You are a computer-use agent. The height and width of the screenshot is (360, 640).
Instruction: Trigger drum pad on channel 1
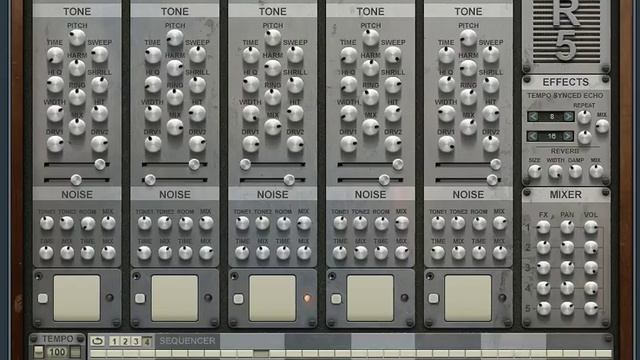tap(77, 298)
